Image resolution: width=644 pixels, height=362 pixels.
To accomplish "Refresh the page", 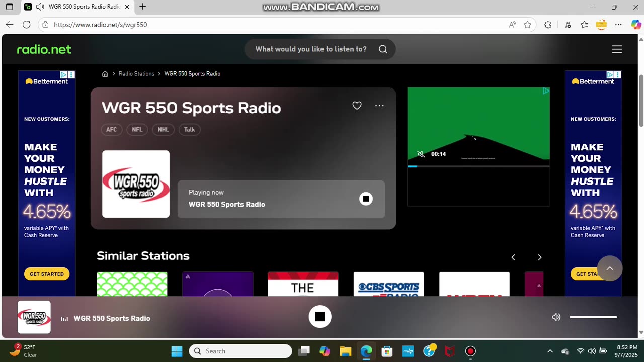I will coord(26,25).
